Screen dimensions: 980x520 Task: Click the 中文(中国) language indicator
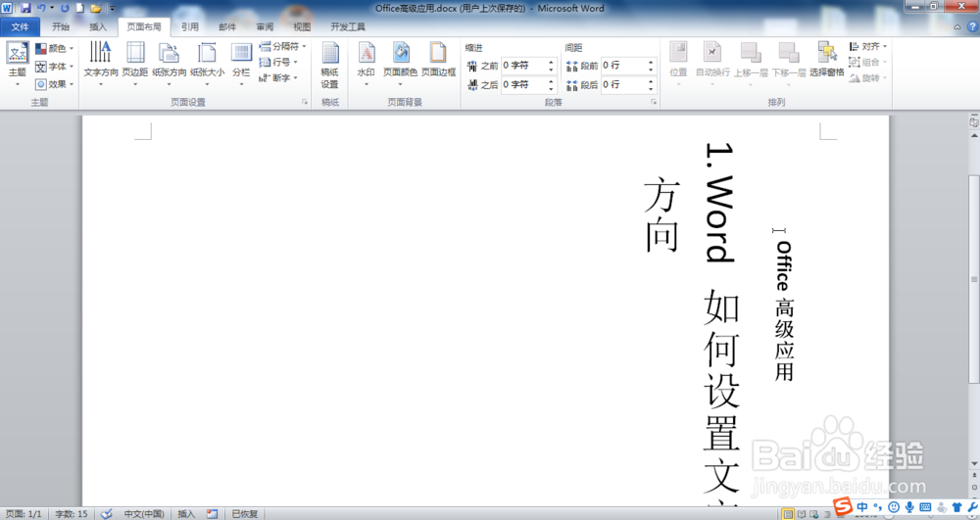[144, 514]
